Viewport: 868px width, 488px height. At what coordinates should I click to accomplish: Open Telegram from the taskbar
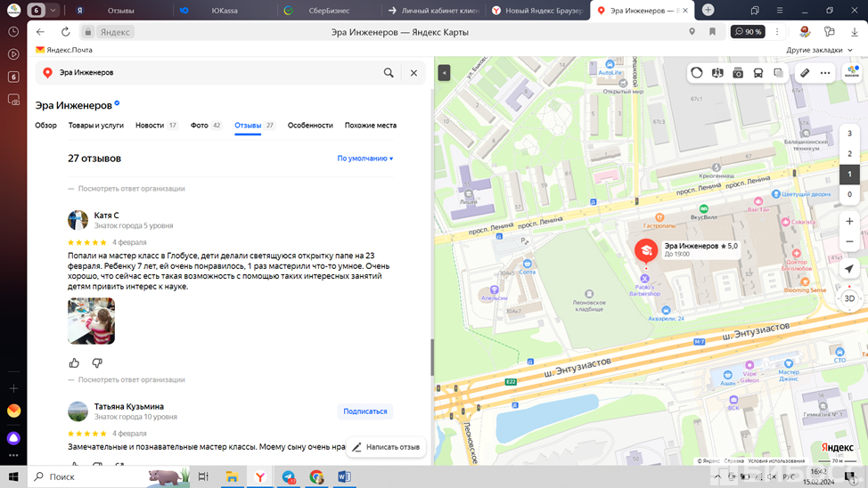click(289, 476)
